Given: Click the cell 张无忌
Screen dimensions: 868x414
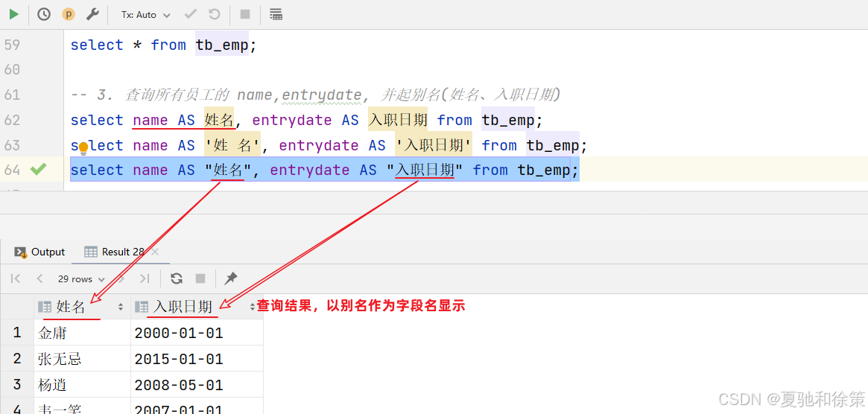Looking at the screenshot, I should (82, 359).
